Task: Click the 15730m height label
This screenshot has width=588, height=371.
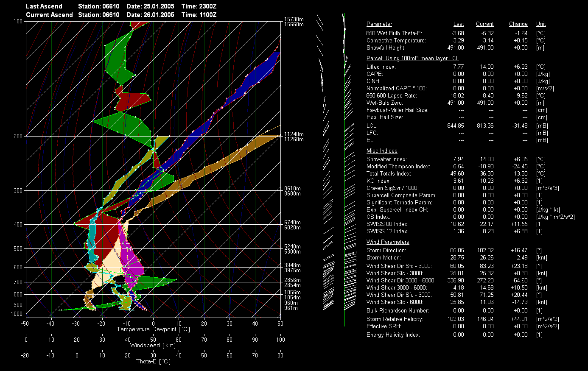Action: pyautogui.click(x=294, y=20)
